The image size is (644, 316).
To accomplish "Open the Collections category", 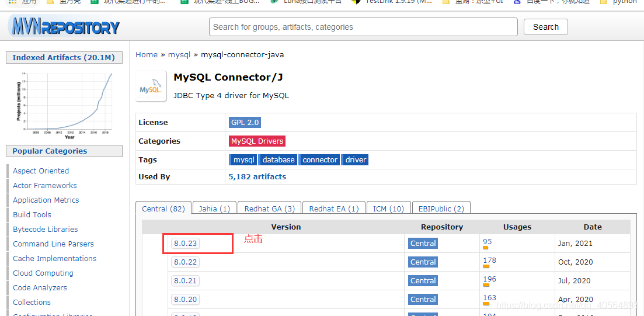I will coord(32,303).
